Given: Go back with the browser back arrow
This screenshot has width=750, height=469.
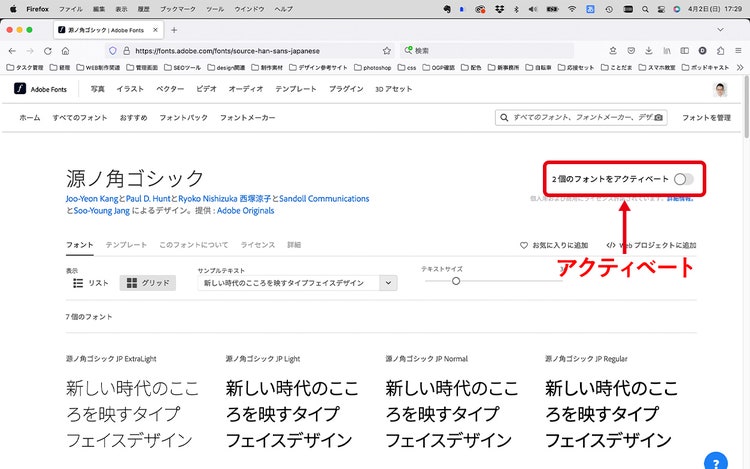Looking at the screenshot, I should 12,51.
